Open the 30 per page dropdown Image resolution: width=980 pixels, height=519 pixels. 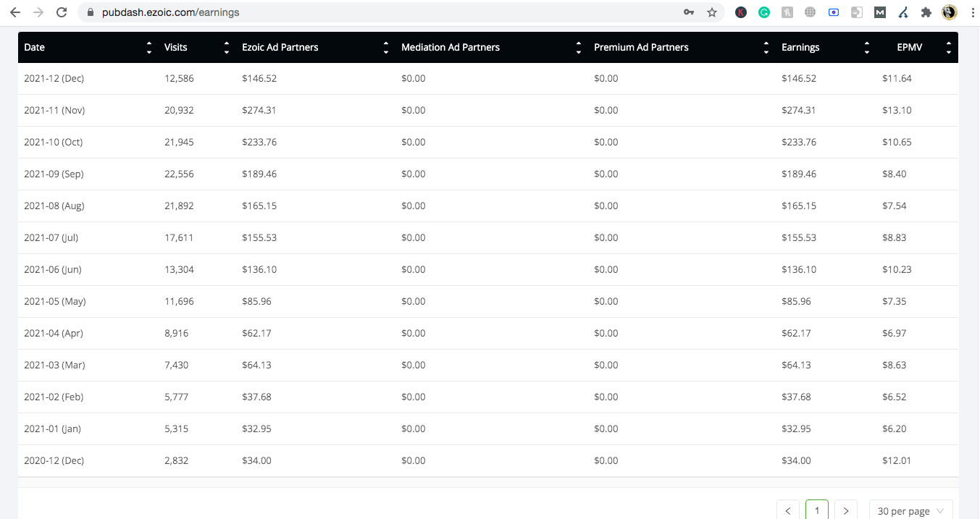click(x=910, y=510)
